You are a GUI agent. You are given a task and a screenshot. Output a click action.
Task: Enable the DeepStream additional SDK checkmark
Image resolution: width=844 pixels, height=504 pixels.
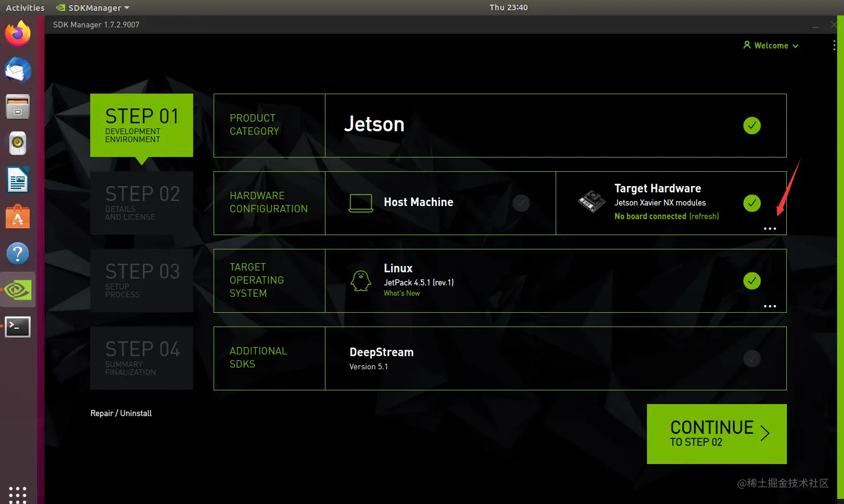(x=752, y=358)
